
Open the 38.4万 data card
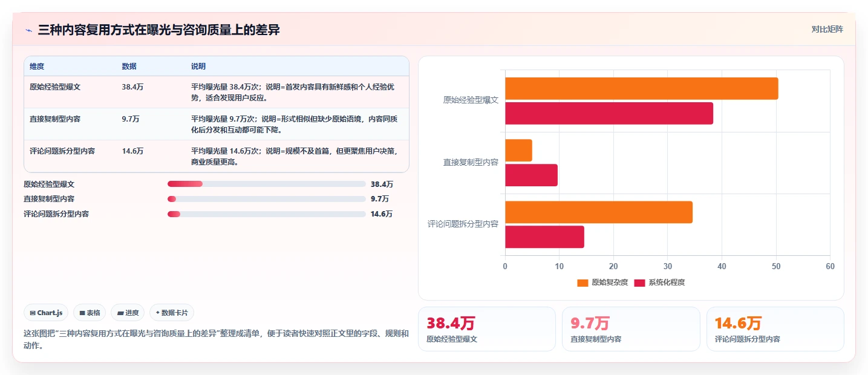coord(486,329)
